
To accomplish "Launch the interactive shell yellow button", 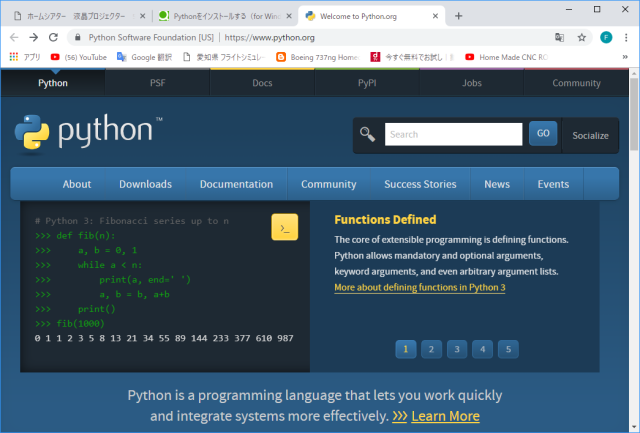I will pos(284,227).
